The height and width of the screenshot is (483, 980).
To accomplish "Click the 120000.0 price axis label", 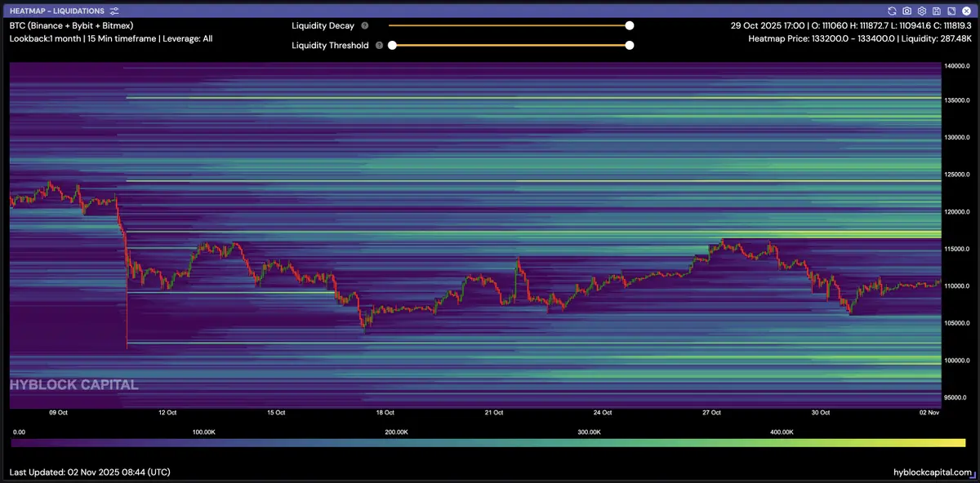I will click(x=957, y=211).
